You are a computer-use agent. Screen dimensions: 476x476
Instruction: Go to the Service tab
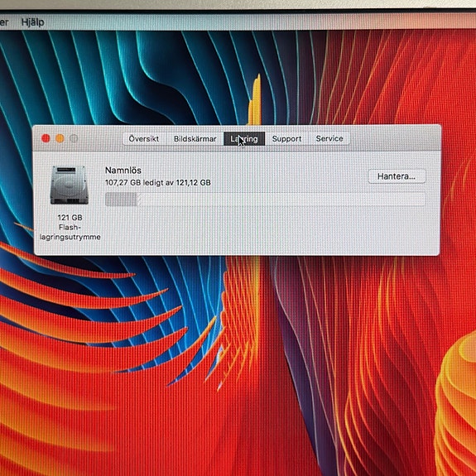pos(329,139)
